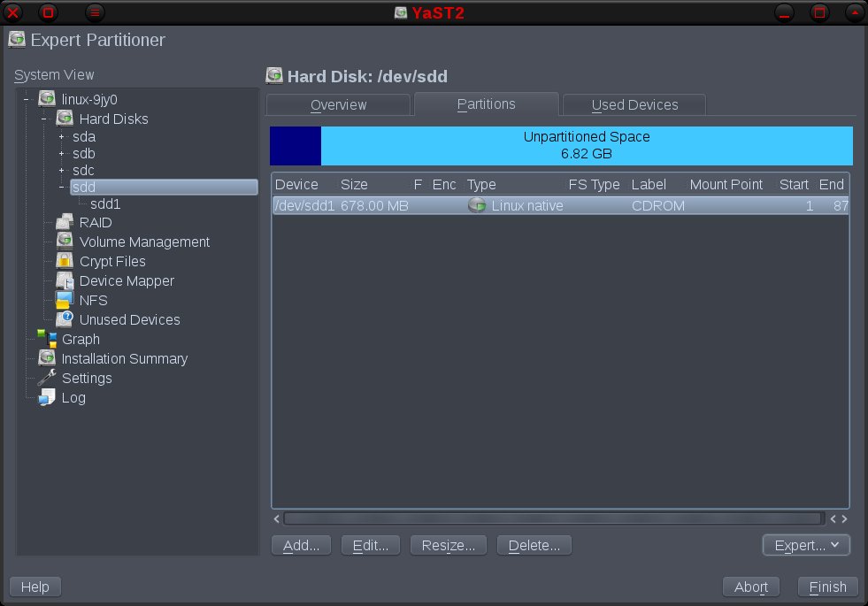Click the Volume Management icon

pyautogui.click(x=65, y=241)
